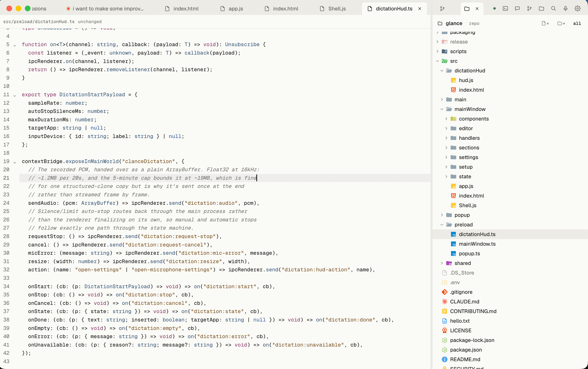Click the git branch icon beside the chat icon

[529, 9]
